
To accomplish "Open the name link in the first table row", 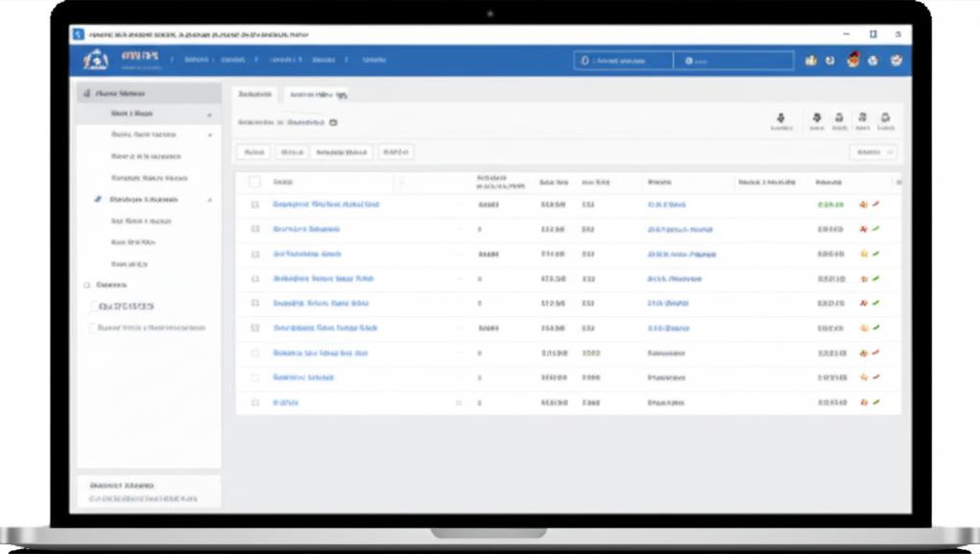I will pyautogui.click(x=325, y=205).
